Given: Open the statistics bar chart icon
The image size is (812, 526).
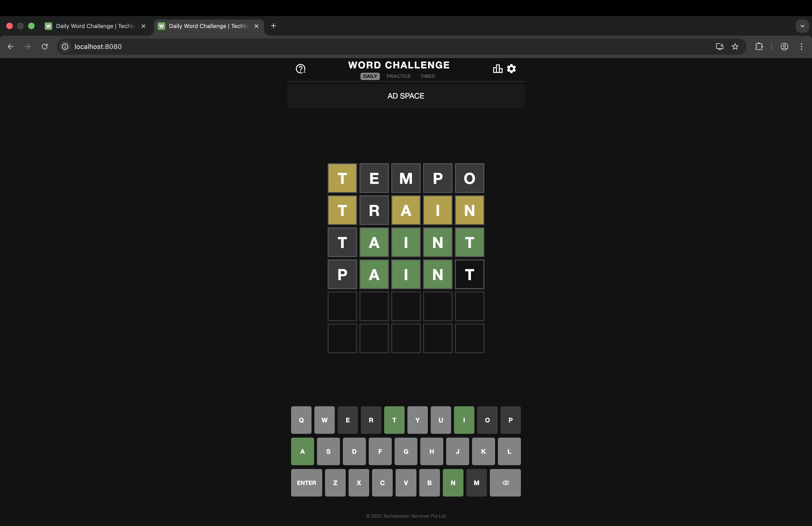Looking at the screenshot, I should coord(497,69).
